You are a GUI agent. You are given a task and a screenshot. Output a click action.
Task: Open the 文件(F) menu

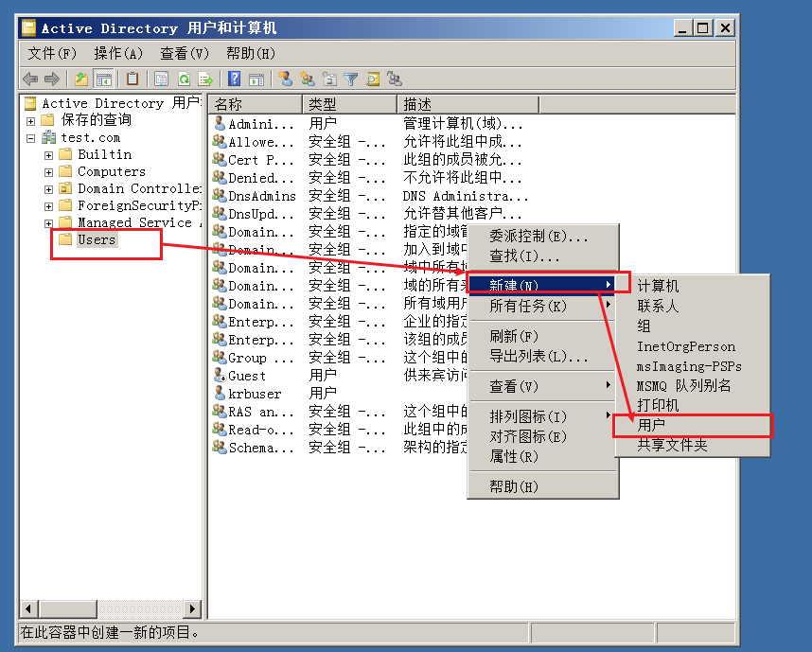[x=52, y=53]
